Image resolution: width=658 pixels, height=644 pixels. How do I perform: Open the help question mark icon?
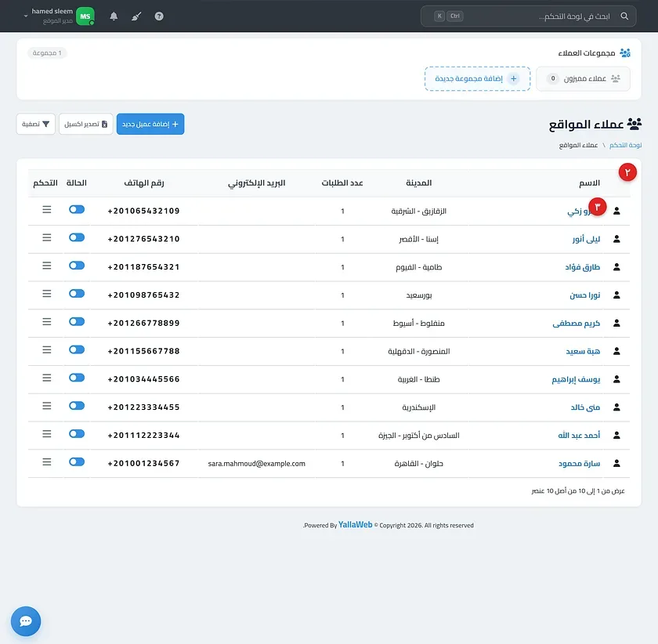click(159, 16)
